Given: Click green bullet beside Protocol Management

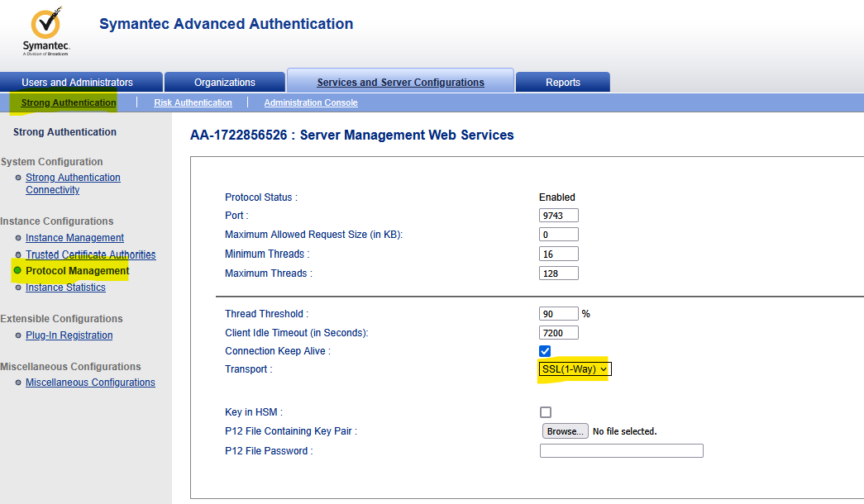Looking at the screenshot, I should [x=17, y=271].
